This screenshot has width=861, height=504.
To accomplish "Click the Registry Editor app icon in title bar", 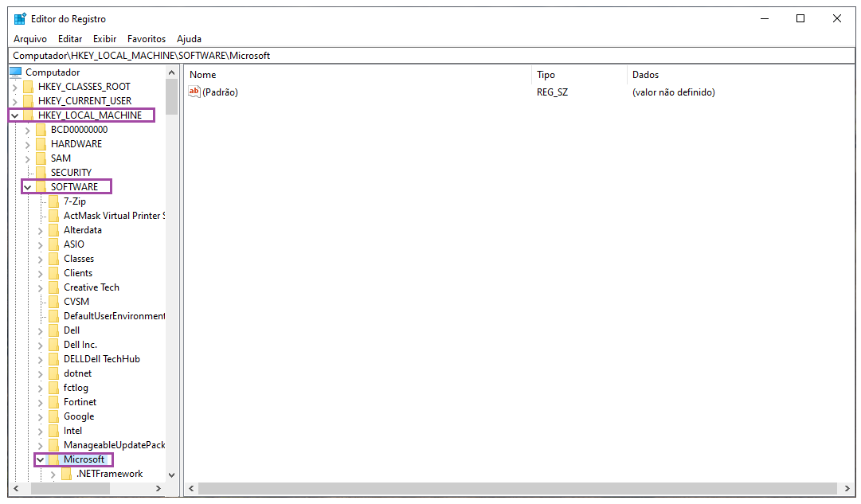I will click(x=20, y=18).
